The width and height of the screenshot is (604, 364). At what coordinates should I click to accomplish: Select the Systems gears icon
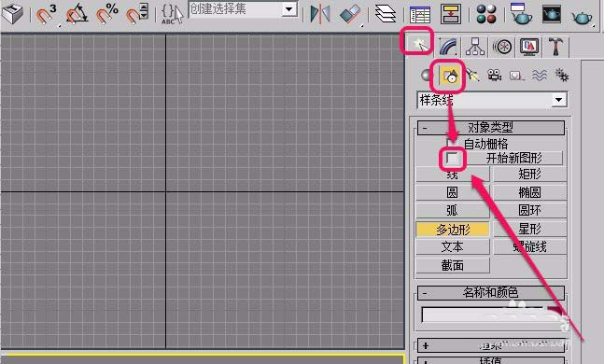[562, 75]
